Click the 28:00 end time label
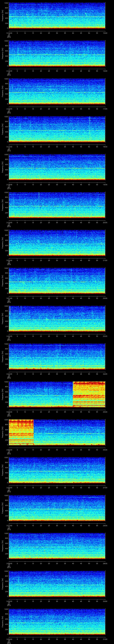This screenshot has width=114, height=644. coord(105,525)
